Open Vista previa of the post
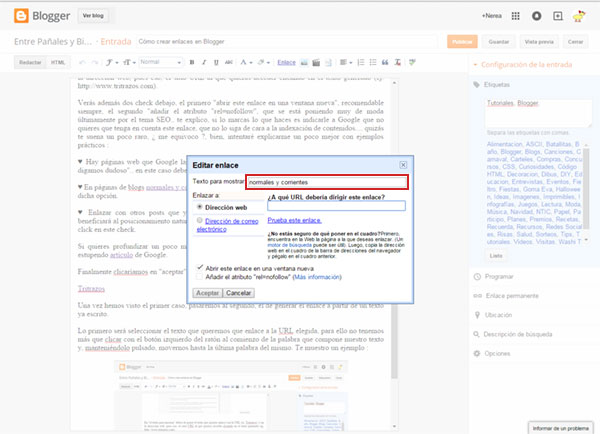Viewport: 600px width, 434px height. point(539,42)
